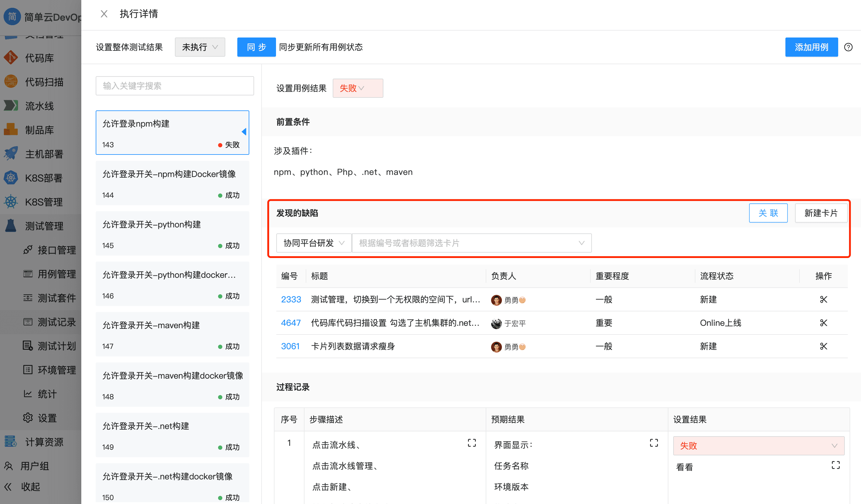Select the 测试计划 sidebar item
Screen dimensions: 861x504
[57, 346]
